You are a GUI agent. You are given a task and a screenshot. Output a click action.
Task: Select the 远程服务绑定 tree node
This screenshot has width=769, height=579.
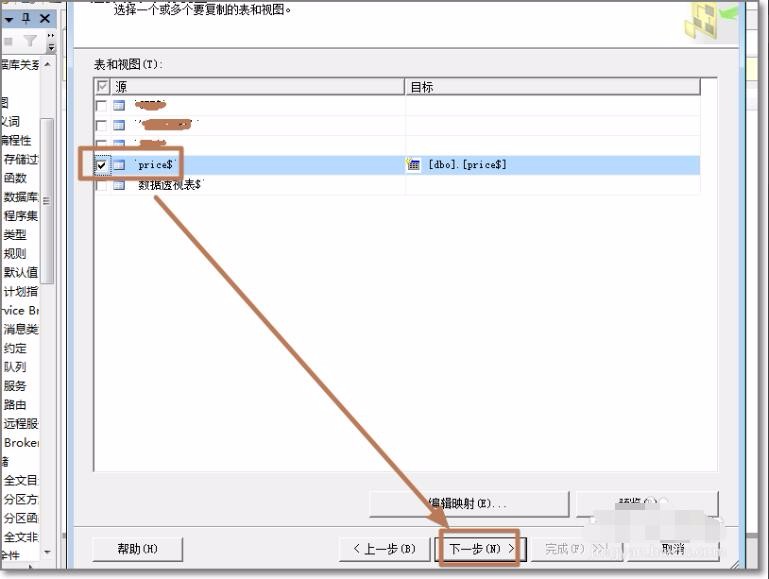[x=21, y=424]
